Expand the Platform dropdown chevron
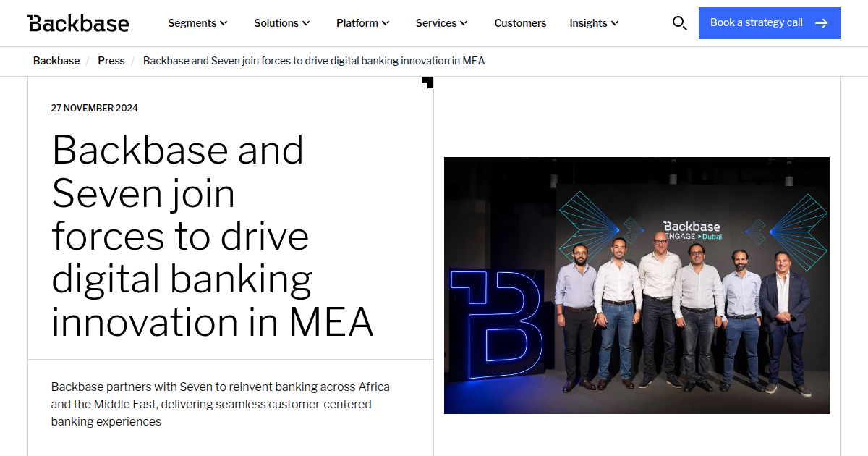 click(x=386, y=22)
